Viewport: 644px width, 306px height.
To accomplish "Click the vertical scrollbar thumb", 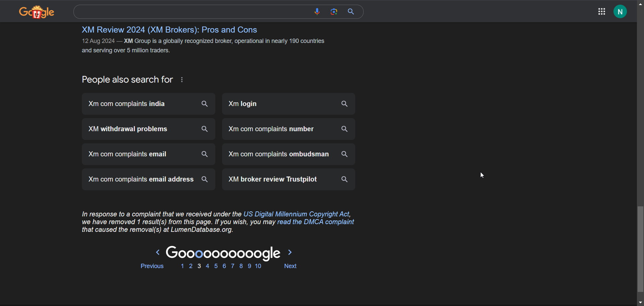I will coord(640,248).
